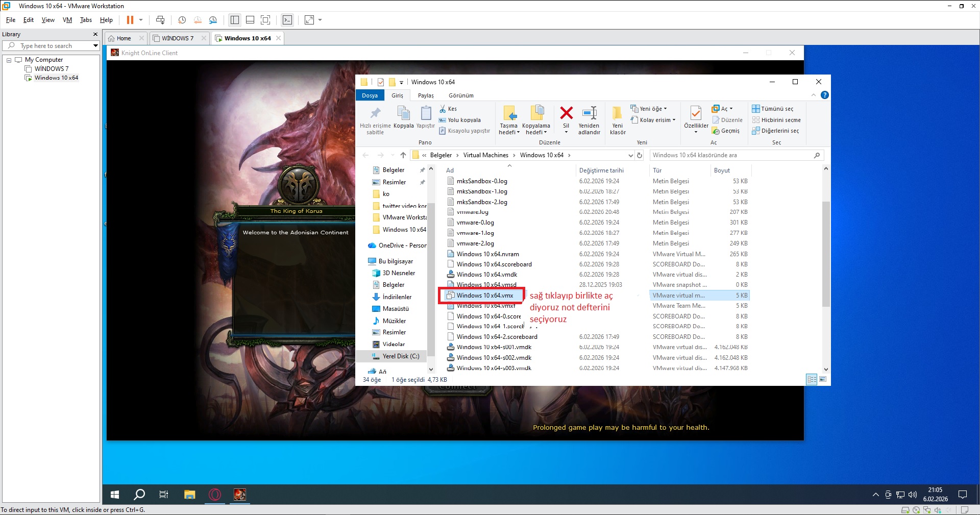Select the Windows 10 x64.nvram file
980x515 pixels.
click(x=487, y=254)
